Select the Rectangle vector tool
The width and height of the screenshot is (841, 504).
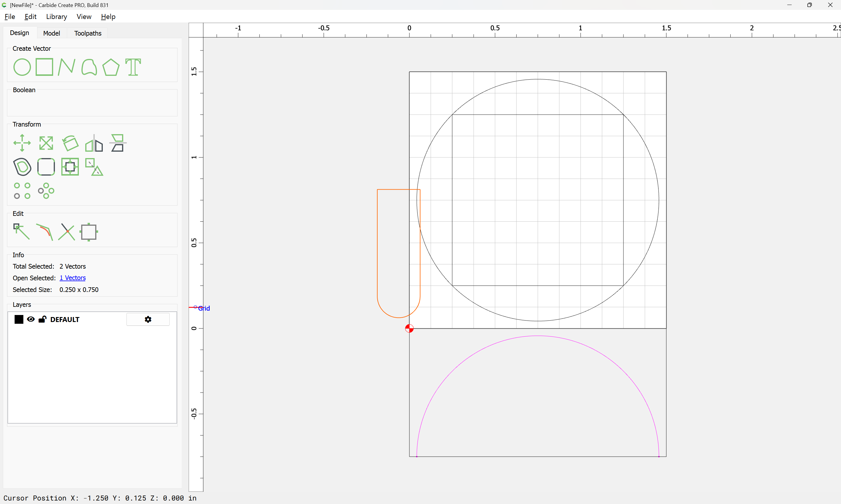tap(44, 67)
